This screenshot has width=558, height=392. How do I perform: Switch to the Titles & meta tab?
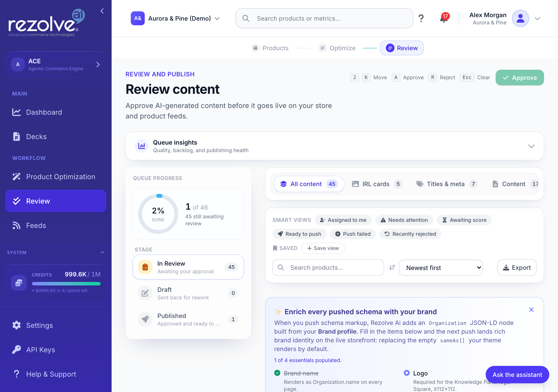pyautogui.click(x=447, y=184)
